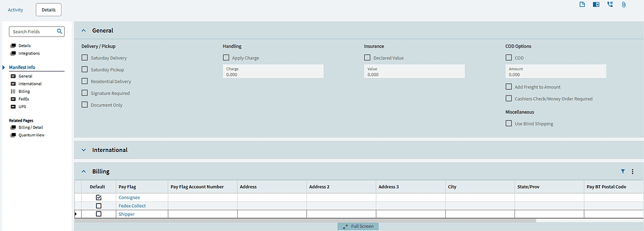644x231 pixels.
Task: Collapse the General section chevron
Action: click(x=84, y=30)
